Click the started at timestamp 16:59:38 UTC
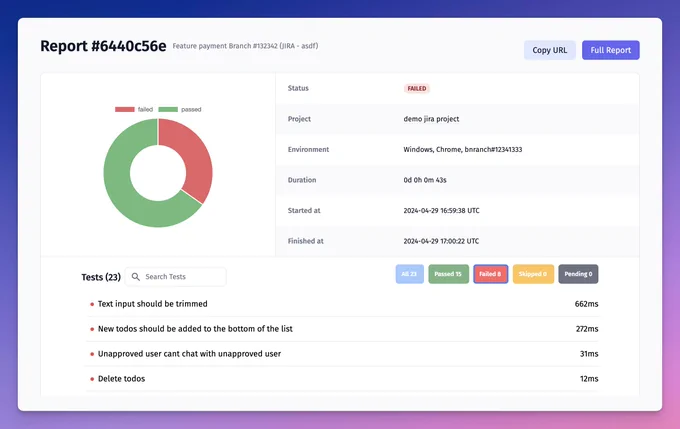 [x=441, y=211]
